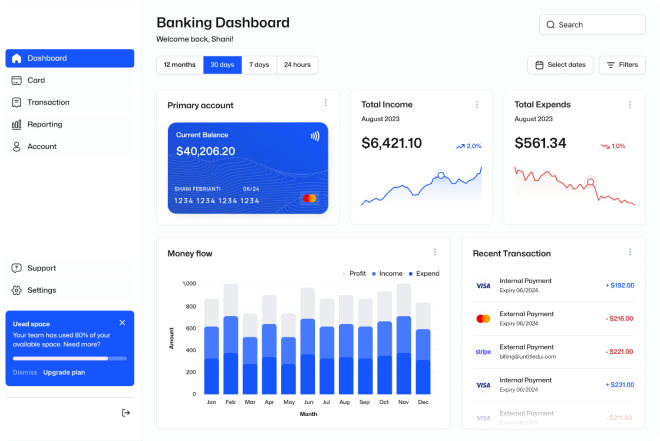Open the Transaction section in sidebar
Viewport: 660px width, 441px height.
pyautogui.click(x=48, y=102)
